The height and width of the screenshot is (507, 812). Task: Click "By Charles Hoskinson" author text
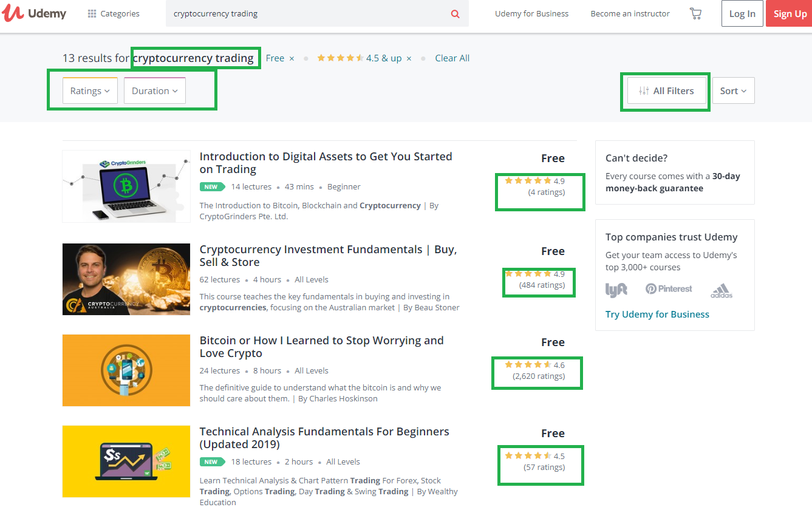(x=338, y=399)
